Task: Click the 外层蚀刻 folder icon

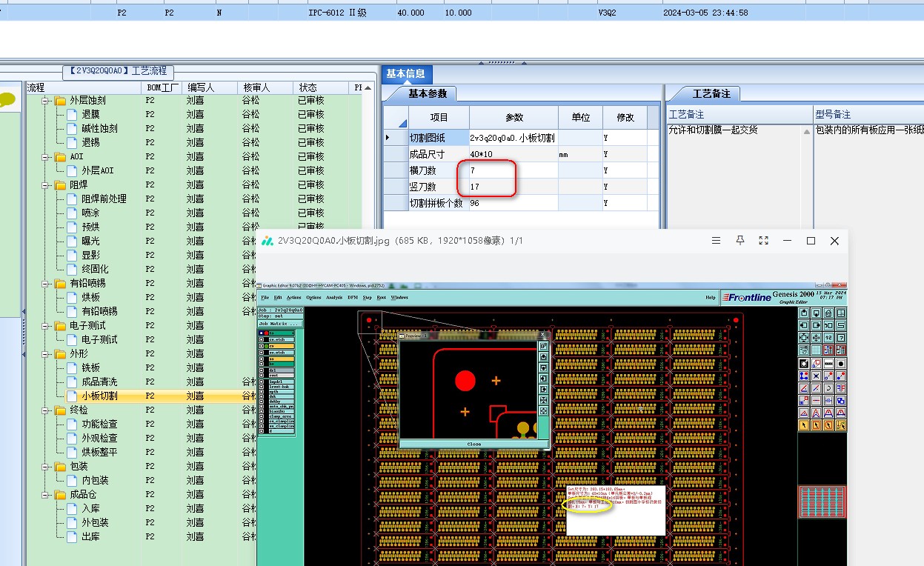Action: coord(60,101)
